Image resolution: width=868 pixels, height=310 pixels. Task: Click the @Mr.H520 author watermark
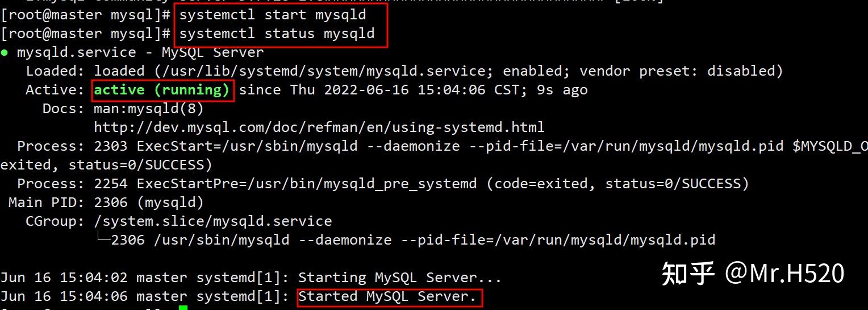point(784,274)
